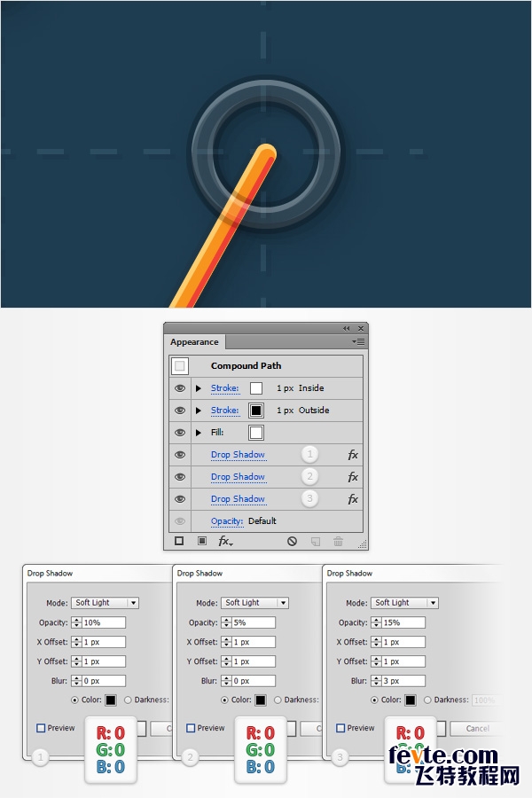Click Blur stepper in dialog 3

tap(376, 680)
